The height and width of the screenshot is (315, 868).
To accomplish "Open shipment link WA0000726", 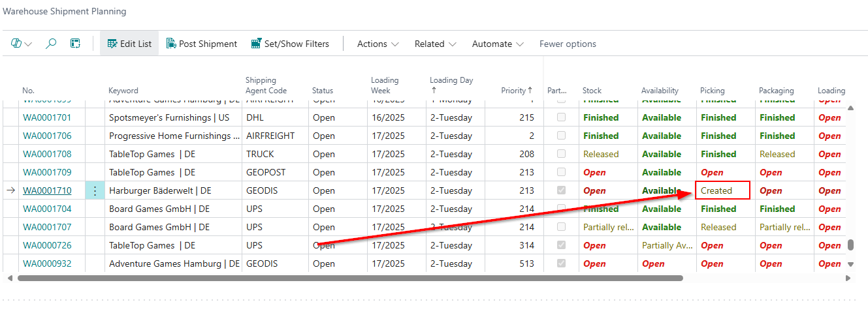I will (x=47, y=246).
